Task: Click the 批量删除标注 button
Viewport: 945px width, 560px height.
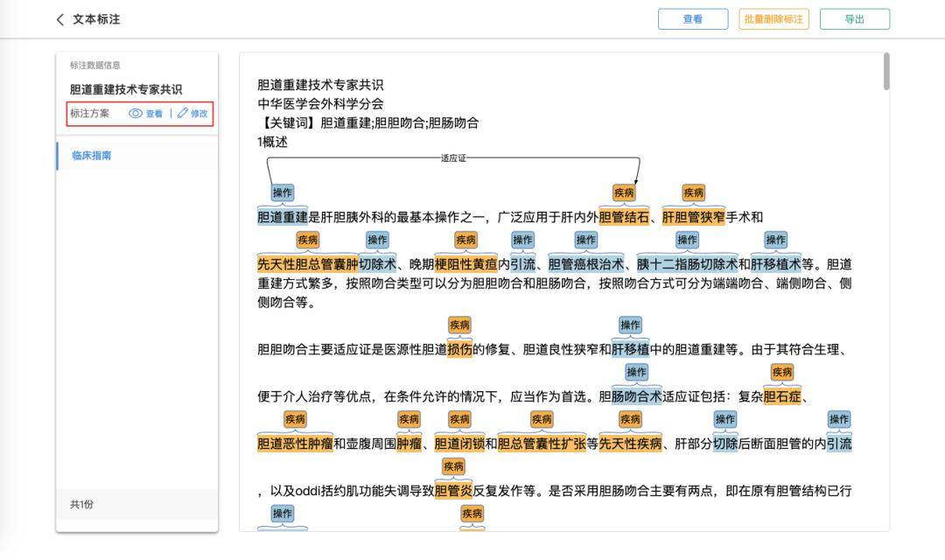Action: tap(773, 18)
